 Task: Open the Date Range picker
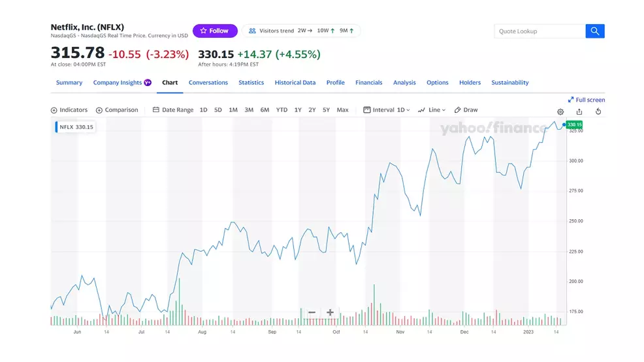click(173, 110)
